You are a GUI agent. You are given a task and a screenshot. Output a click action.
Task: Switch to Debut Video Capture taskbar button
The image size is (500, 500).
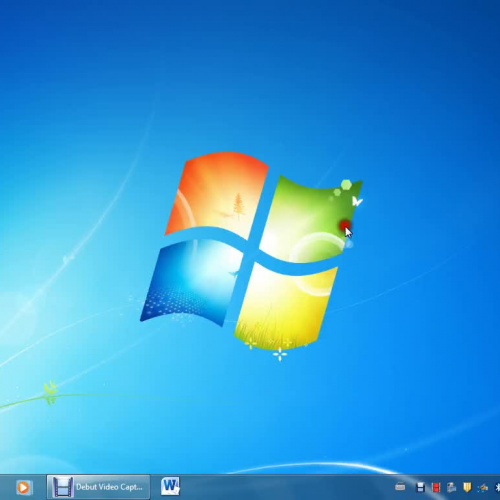(98, 487)
